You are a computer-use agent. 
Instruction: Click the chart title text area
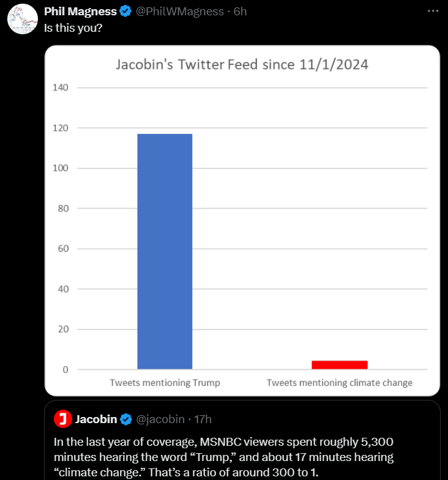(242, 65)
